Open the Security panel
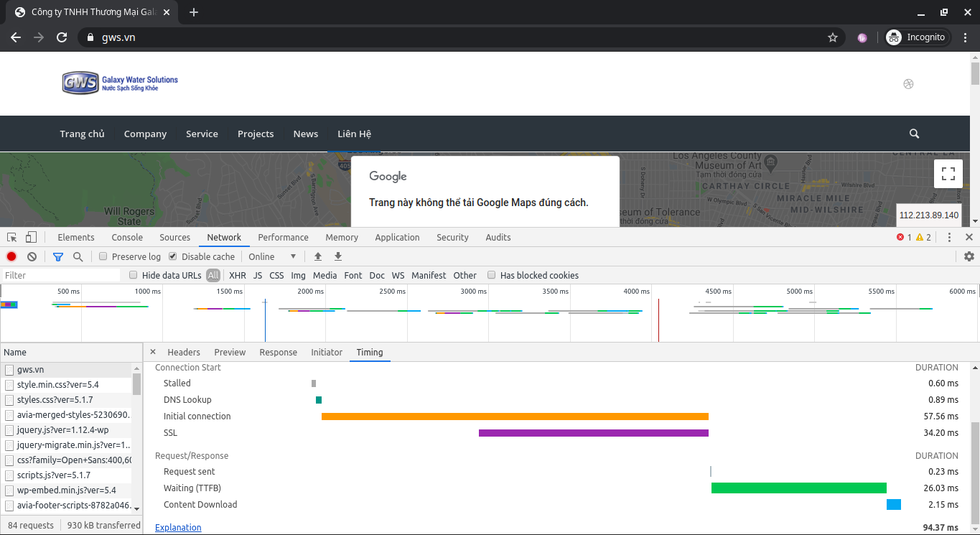 [x=452, y=237]
